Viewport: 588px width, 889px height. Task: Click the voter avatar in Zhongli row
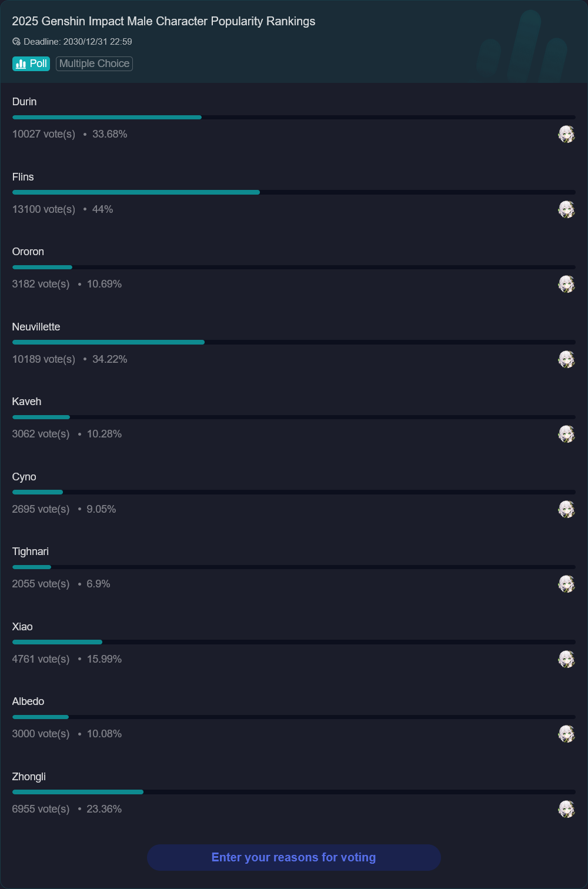coord(566,809)
